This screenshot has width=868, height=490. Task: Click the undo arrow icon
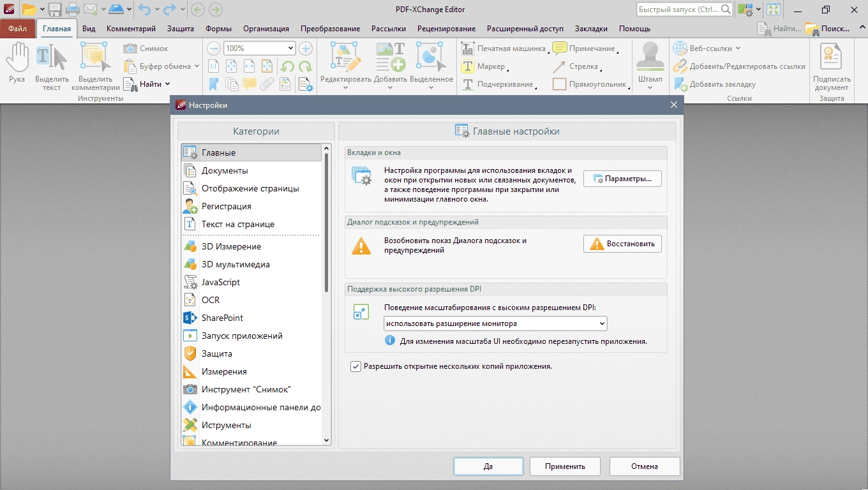[x=144, y=10]
